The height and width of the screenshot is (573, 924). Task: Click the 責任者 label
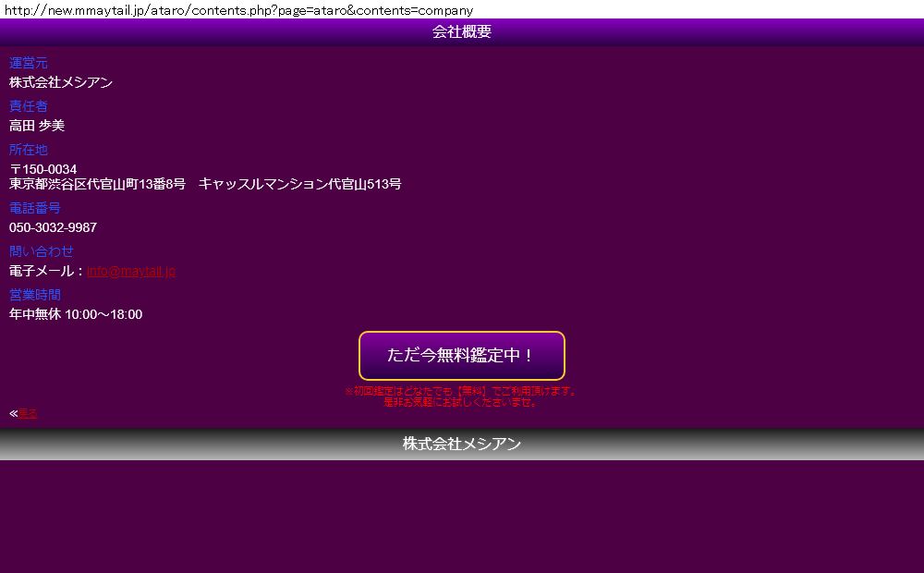pyautogui.click(x=28, y=106)
